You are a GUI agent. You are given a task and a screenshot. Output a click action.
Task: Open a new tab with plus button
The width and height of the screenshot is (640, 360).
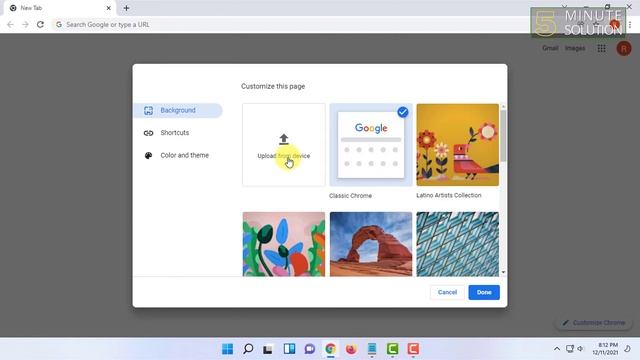pos(127,8)
